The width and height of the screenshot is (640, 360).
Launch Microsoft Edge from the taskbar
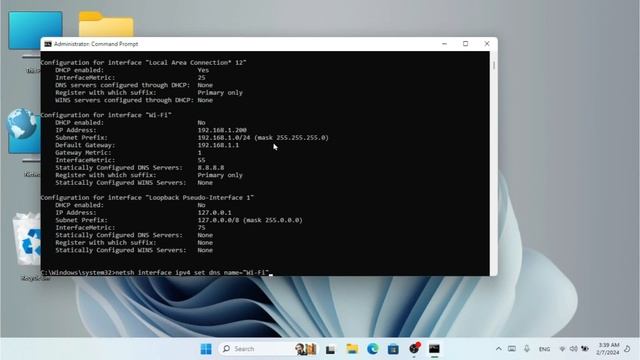point(372,349)
